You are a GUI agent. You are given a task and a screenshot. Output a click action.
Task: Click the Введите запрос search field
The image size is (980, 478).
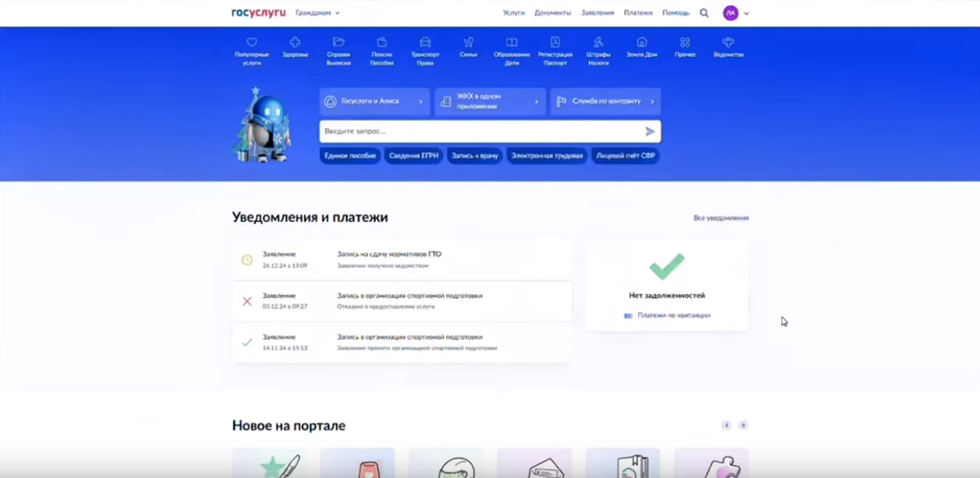point(478,132)
